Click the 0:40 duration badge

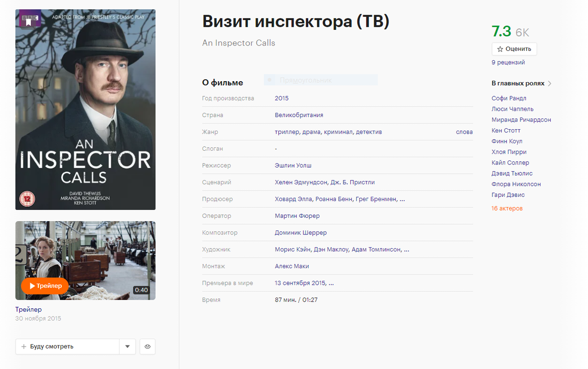pos(141,290)
